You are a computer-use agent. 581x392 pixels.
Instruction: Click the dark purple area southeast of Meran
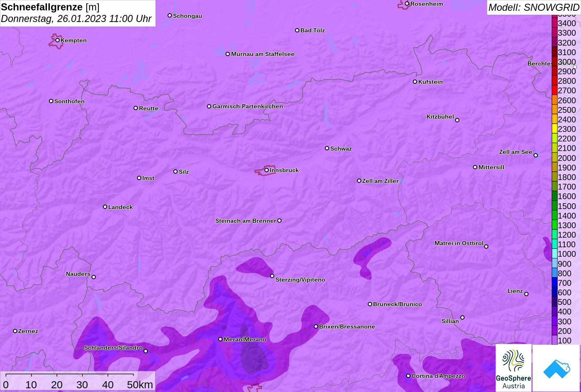[x=254, y=358]
